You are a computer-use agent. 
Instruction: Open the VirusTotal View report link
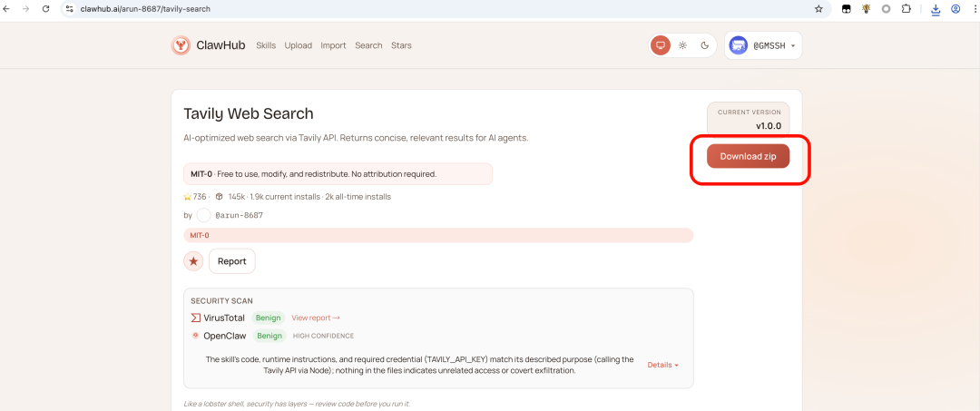pos(316,318)
